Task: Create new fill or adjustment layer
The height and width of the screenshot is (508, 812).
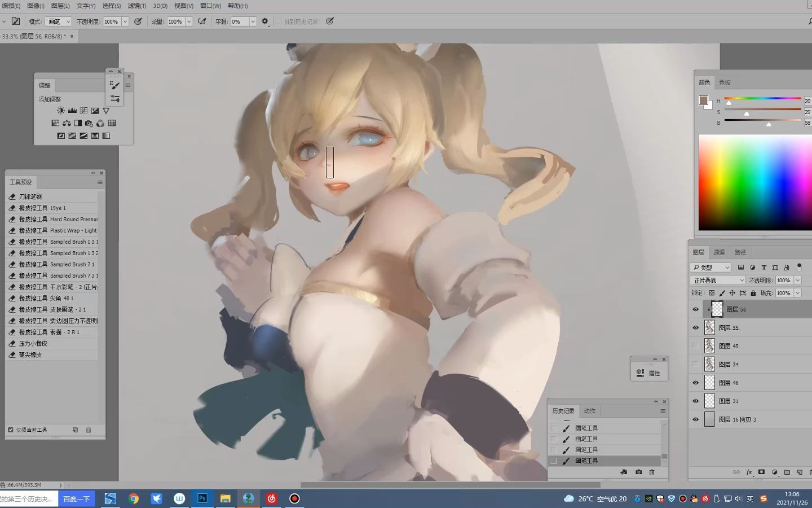Action: coord(774,472)
